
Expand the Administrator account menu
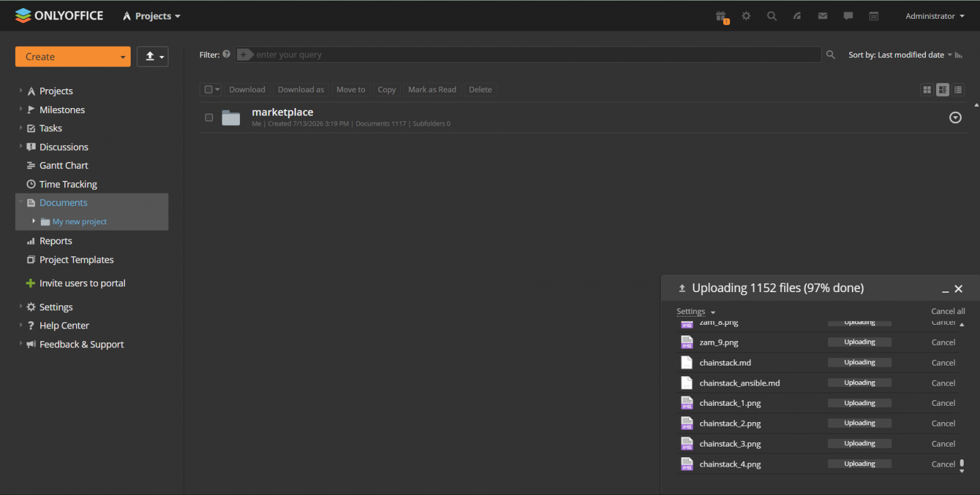935,16
